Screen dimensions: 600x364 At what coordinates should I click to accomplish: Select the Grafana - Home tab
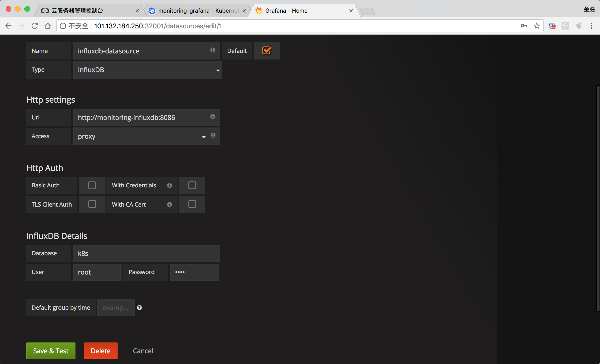pyautogui.click(x=304, y=11)
